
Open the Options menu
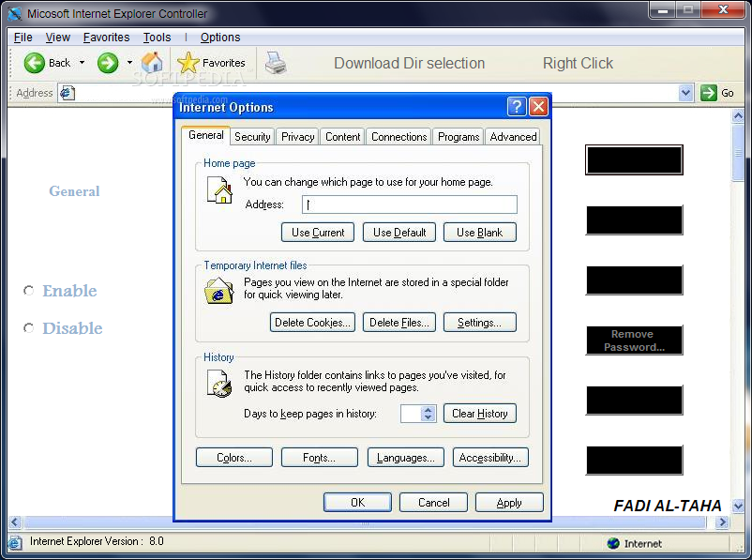point(220,37)
